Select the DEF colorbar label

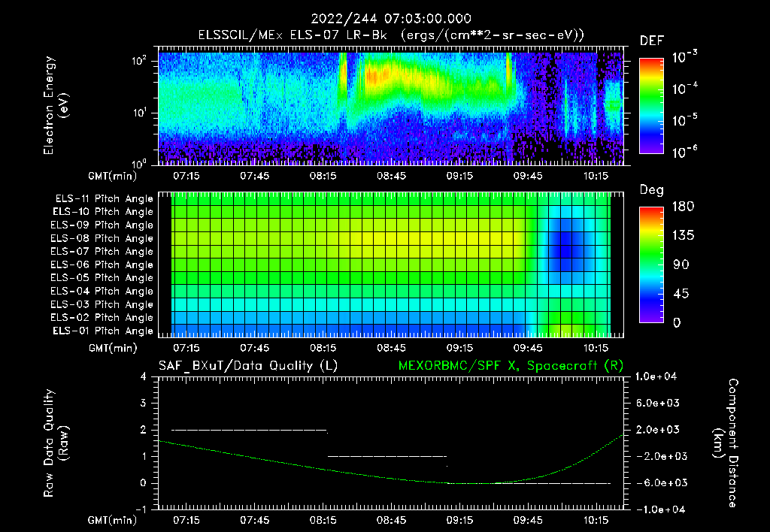[651, 41]
